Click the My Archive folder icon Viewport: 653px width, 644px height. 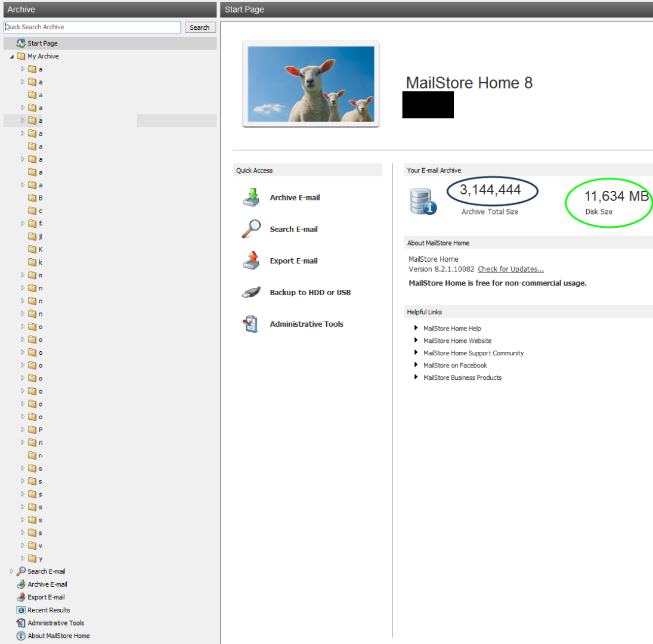point(21,56)
